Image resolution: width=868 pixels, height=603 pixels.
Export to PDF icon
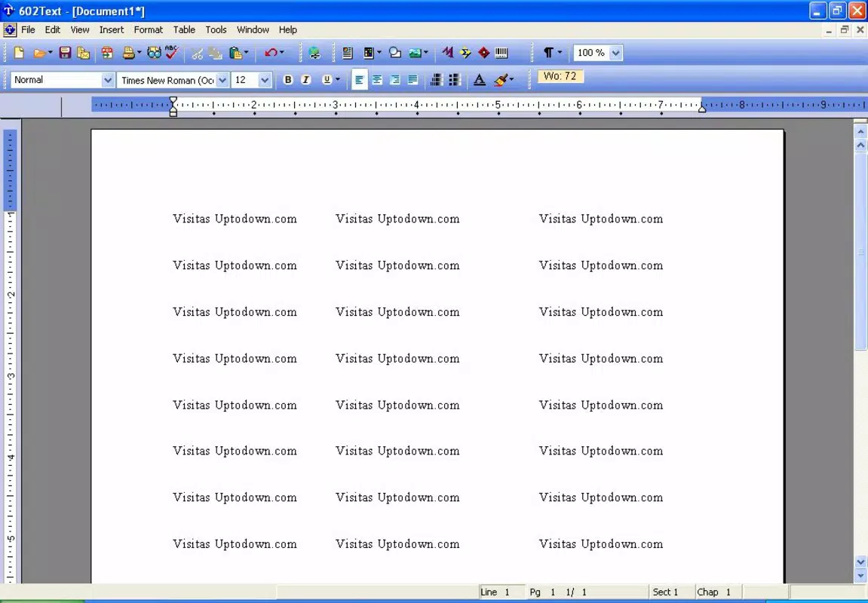pos(107,53)
